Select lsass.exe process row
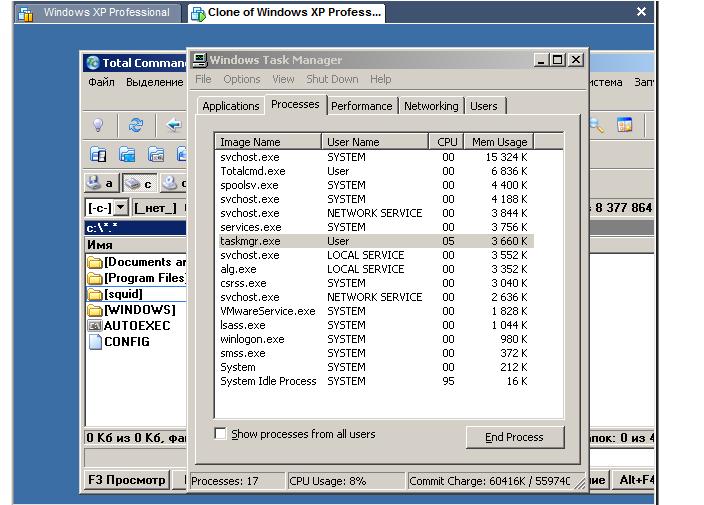The width and height of the screenshot is (704, 505). pyautogui.click(x=375, y=325)
